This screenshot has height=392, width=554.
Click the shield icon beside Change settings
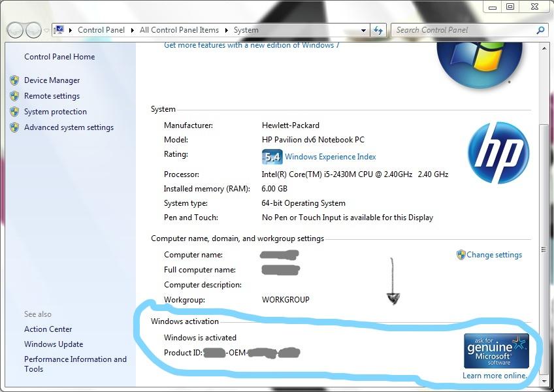[461, 255]
